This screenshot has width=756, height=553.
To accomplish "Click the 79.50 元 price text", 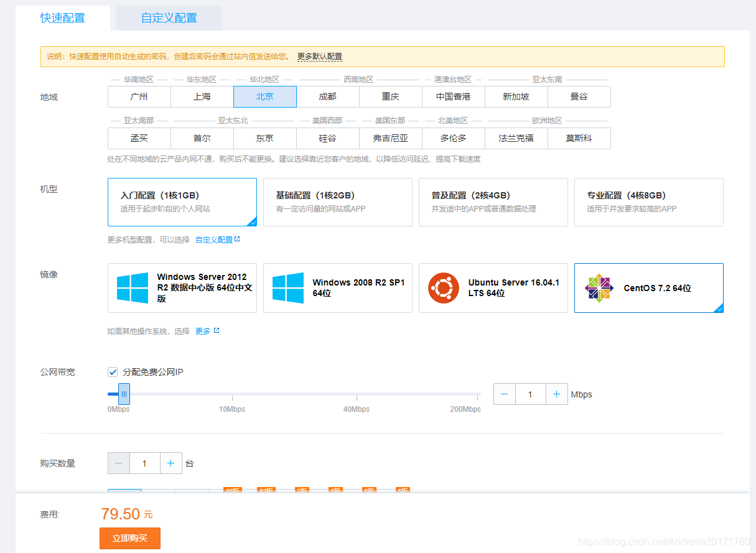I will click(126, 514).
